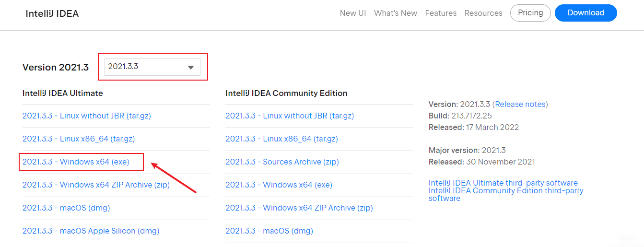Download Ultimate macOS (dmg)
The width and height of the screenshot is (644, 247).
66,208
